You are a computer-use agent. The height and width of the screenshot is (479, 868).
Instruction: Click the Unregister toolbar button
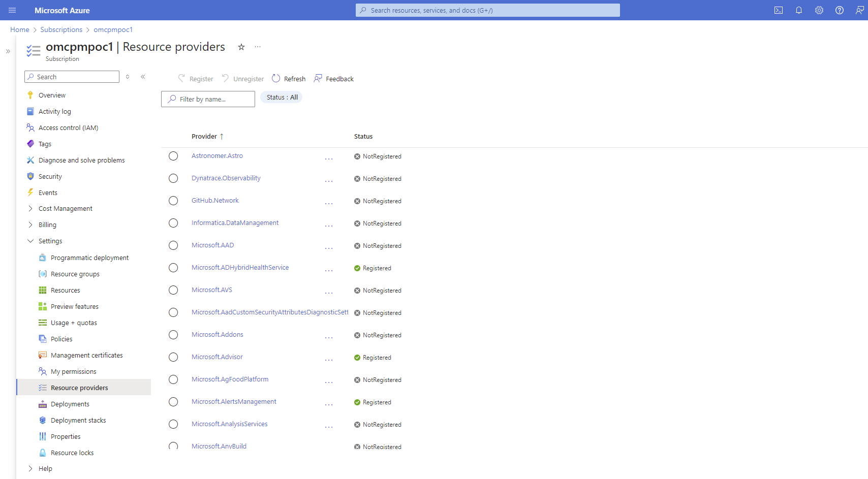[243, 79]
